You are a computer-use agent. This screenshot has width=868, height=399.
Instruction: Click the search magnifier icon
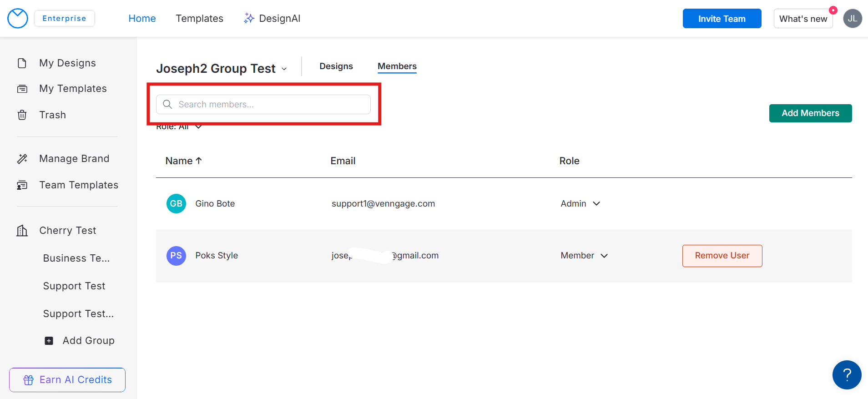coord(167,104)
